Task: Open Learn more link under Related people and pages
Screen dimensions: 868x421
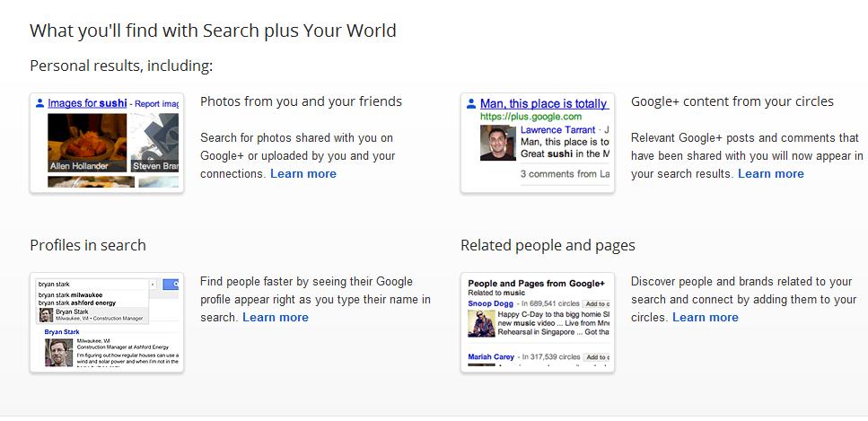Action: [706, 318]
